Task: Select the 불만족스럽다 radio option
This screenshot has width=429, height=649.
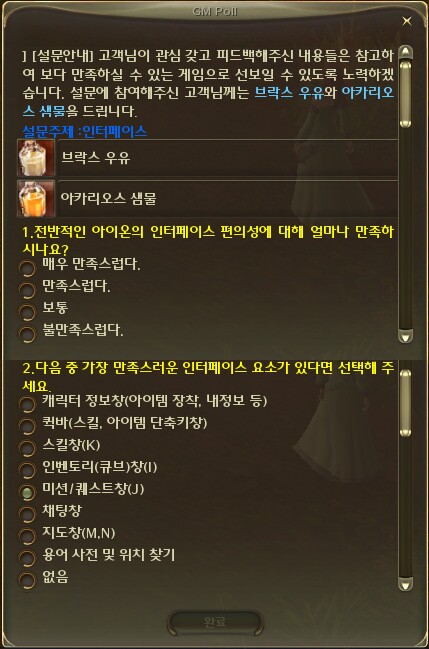Action: tap(27, 334)
